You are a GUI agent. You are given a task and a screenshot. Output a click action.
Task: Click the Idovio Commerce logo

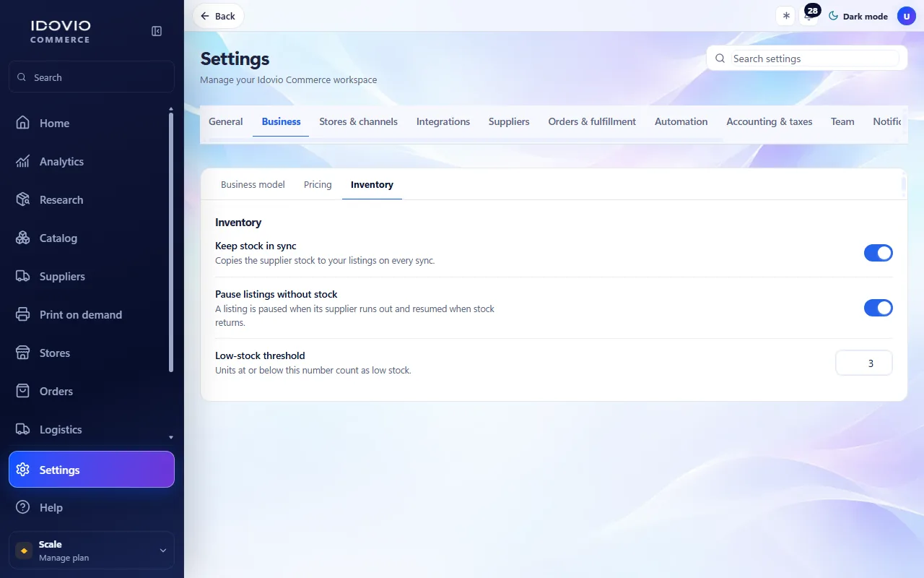(x=61, y=31)
